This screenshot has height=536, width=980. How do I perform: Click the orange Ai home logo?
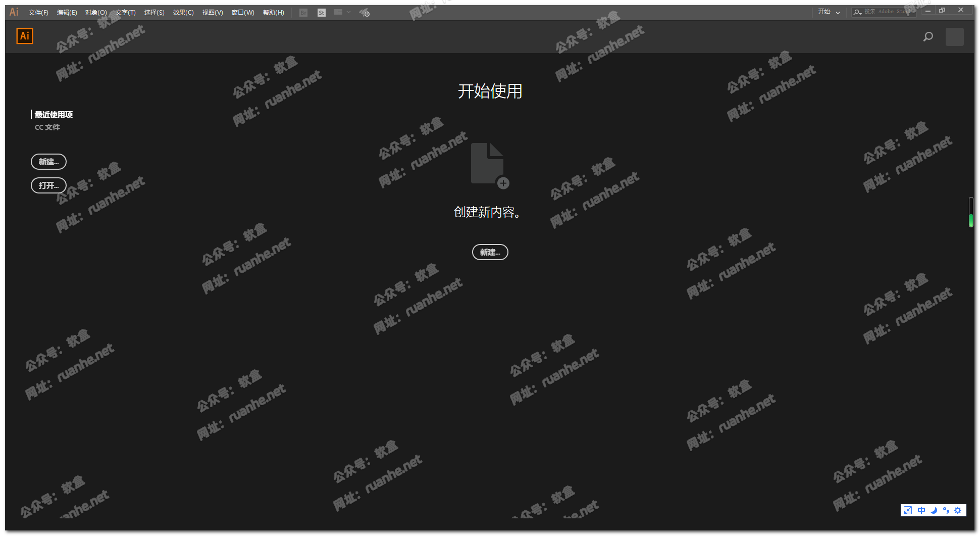click(x=25, y=36)
